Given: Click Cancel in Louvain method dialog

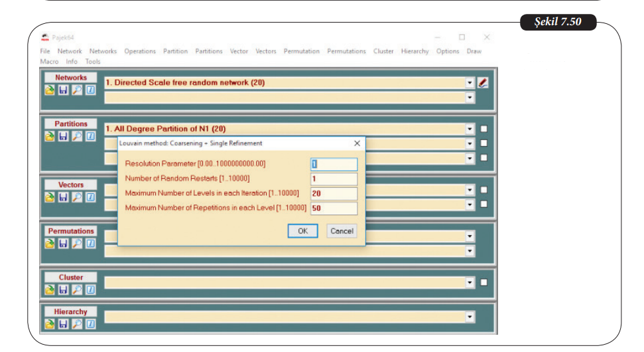Looking at the screenshot, I should pyautogui.click(x=342, y=231).
